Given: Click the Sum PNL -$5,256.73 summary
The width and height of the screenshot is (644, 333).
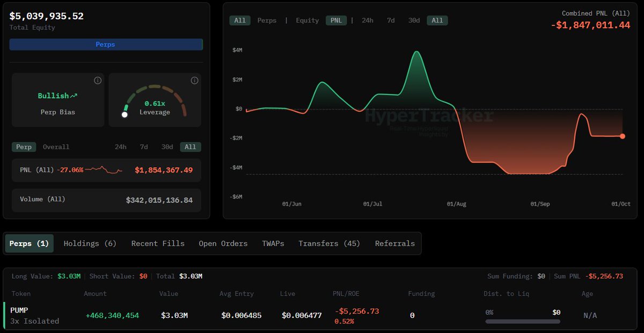Looking at the screenshot, I should [x=589, y=276].
